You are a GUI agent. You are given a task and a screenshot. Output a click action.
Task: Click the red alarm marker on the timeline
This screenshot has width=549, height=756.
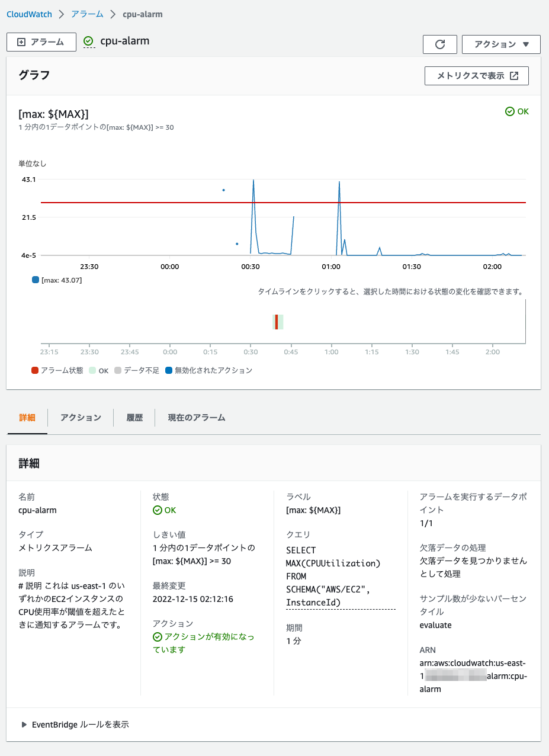276,322
